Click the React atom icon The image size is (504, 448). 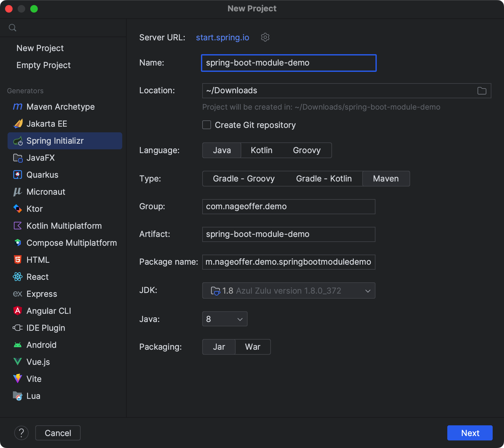click(x=18, y=277)
